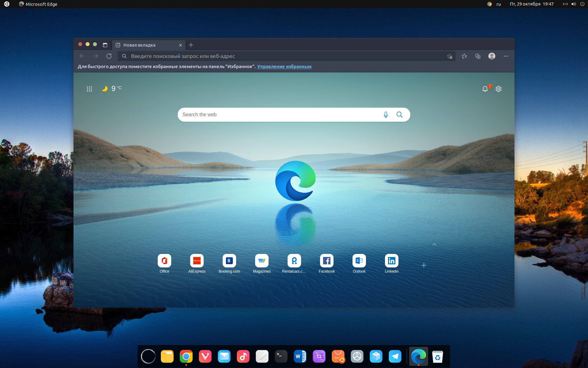Open the Outlook quick link
Viewport: 588px width, 368px height.
[359, 264]
